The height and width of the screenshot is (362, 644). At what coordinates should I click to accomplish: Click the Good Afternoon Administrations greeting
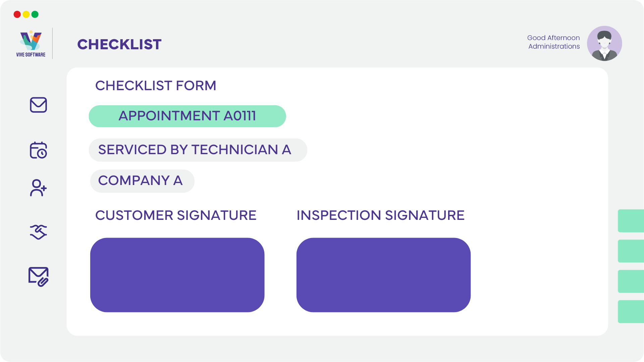click(553, 42)
